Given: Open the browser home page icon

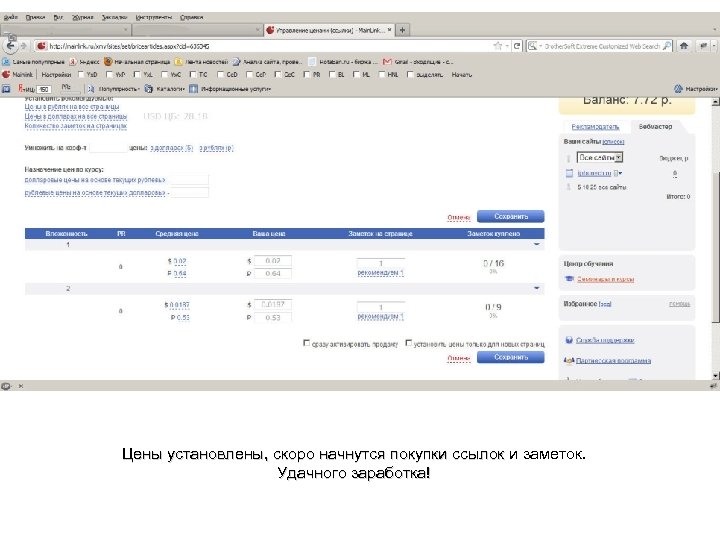Looking at the screenshot, I should point(684,46).
